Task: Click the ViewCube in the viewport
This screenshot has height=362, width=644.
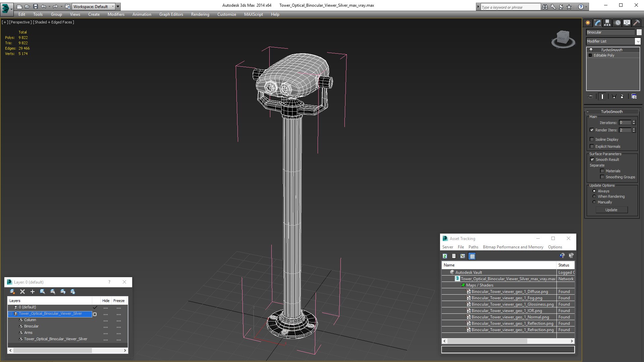Action: pyautogui.click(x=563, y=39)
